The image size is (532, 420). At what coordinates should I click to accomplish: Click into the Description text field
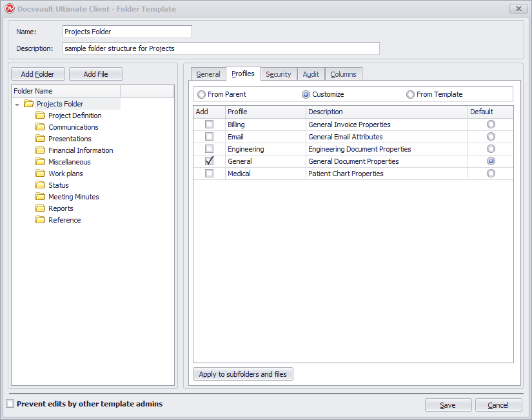point(221,48)
